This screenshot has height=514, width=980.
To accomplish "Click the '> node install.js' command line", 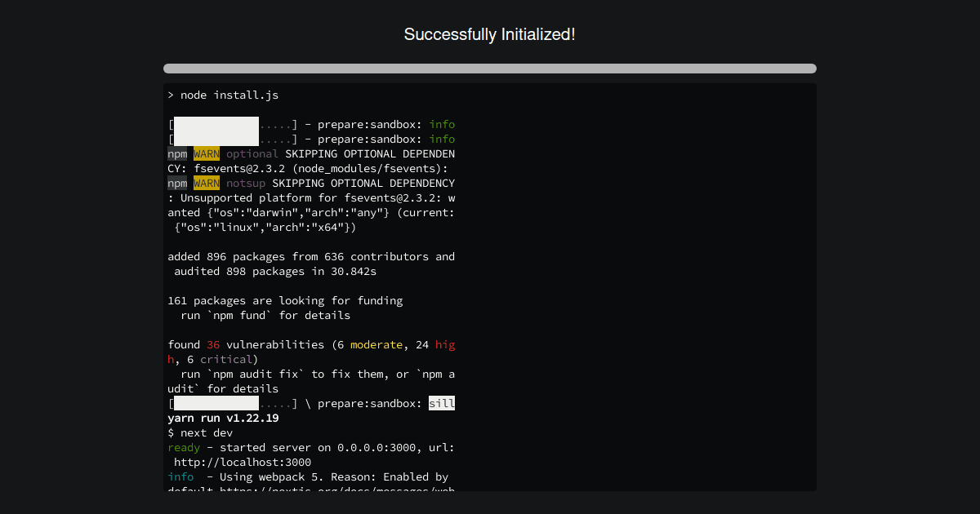I will (223, 95).
